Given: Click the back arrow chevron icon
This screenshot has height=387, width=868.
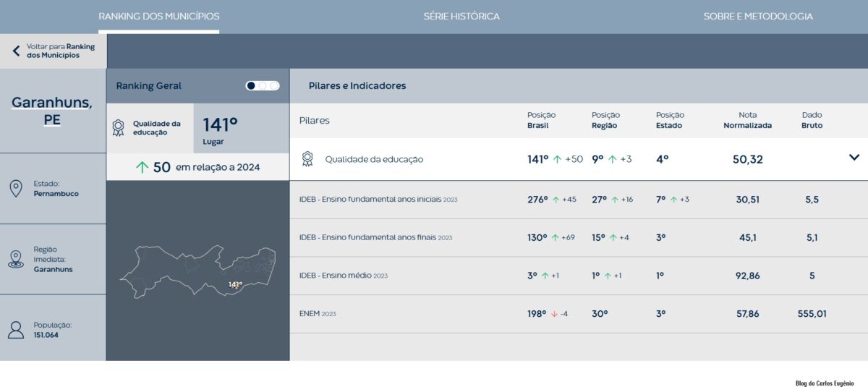Looking at the screenshot, I should [16, 51].
